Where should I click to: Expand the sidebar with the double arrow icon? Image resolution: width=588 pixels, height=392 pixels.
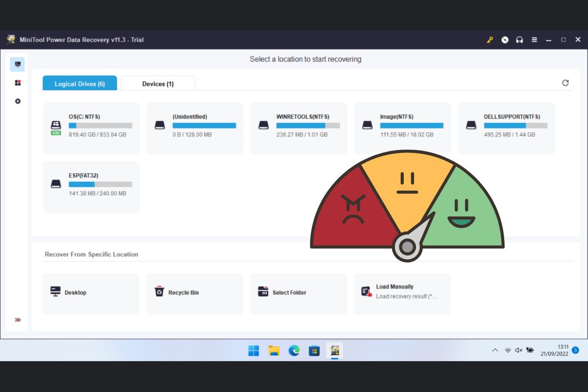pos(18,320)
